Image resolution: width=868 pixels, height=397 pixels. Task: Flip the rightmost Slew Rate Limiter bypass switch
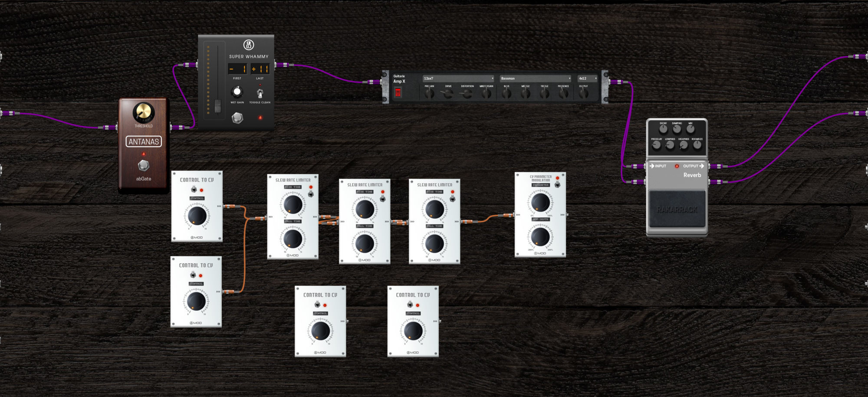tap(452, 198)
